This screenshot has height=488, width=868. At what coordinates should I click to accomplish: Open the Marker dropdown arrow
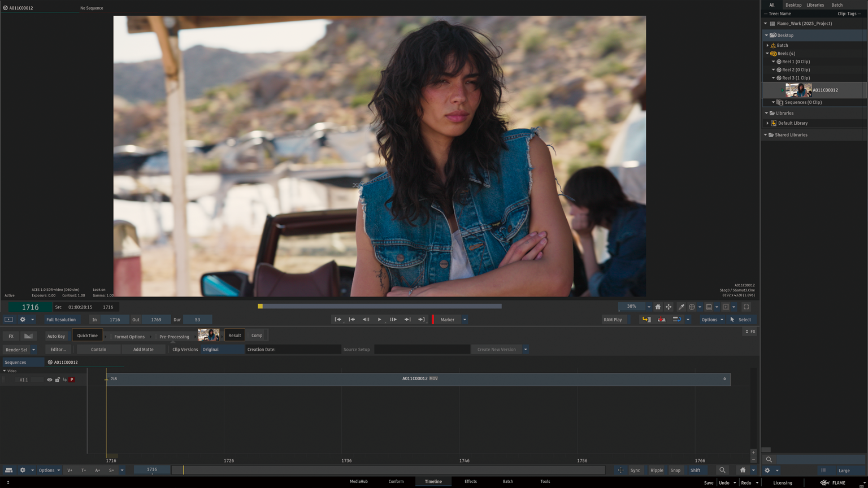[x=465, y=320]
